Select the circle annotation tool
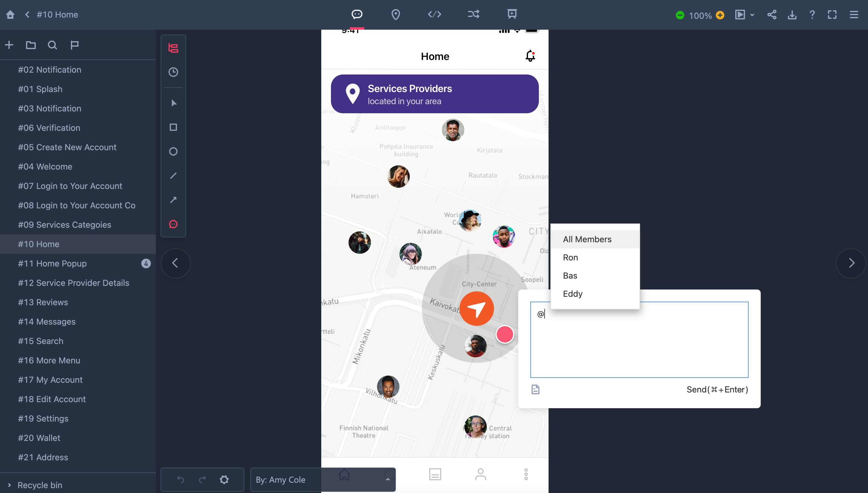The height and width of the screenshot is (493, 868). coord(173,151)
